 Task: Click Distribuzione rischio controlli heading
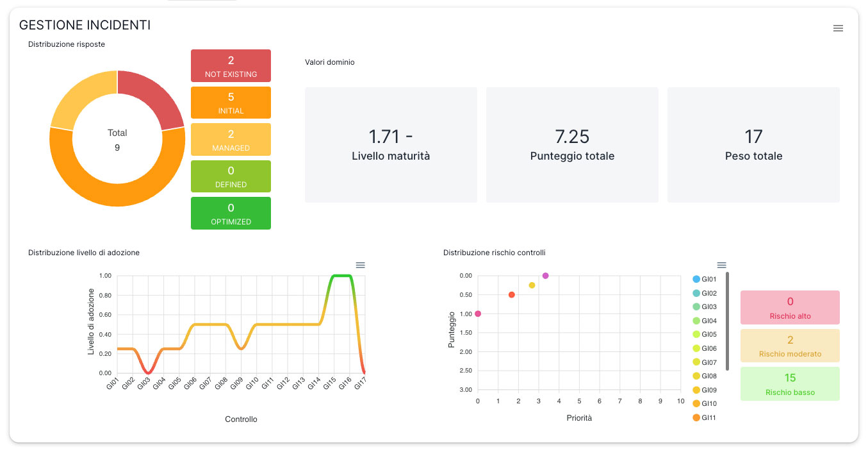[495, 253]
